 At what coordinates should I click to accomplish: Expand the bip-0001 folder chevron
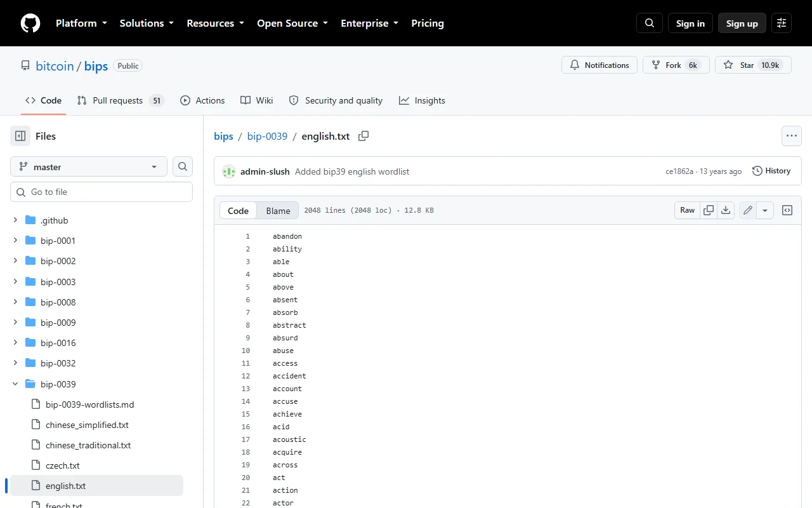point(15,241)
